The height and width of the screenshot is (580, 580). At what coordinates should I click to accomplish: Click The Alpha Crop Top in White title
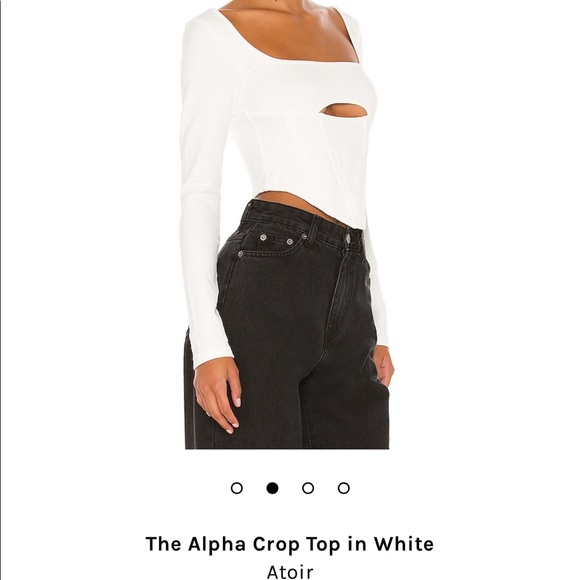[290, 544]
